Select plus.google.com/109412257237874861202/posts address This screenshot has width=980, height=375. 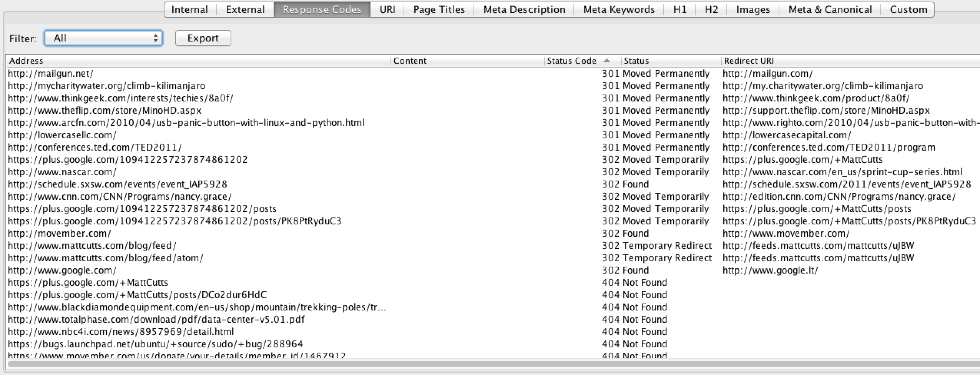(x=142, y=209)
